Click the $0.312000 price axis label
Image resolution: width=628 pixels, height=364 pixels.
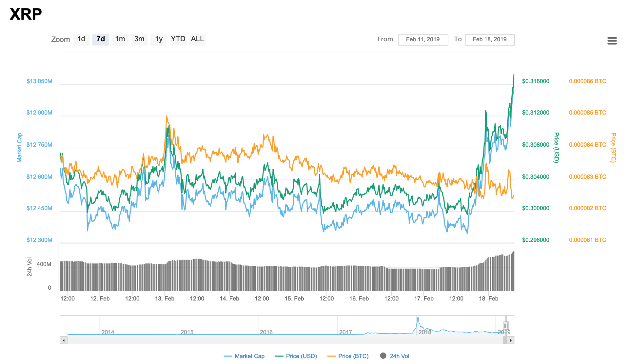coord(536,113)
